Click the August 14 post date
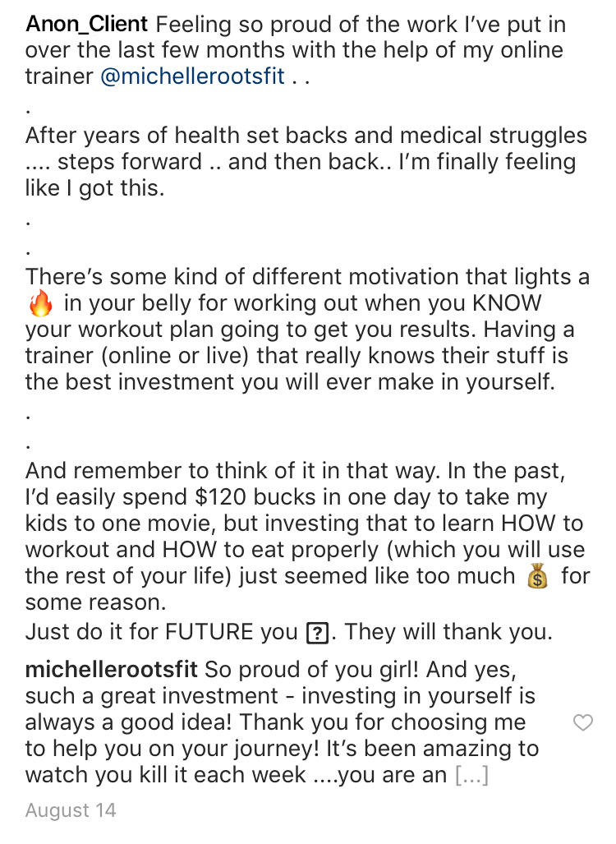Screen dimensions: 616x844 tap(71, 811)
